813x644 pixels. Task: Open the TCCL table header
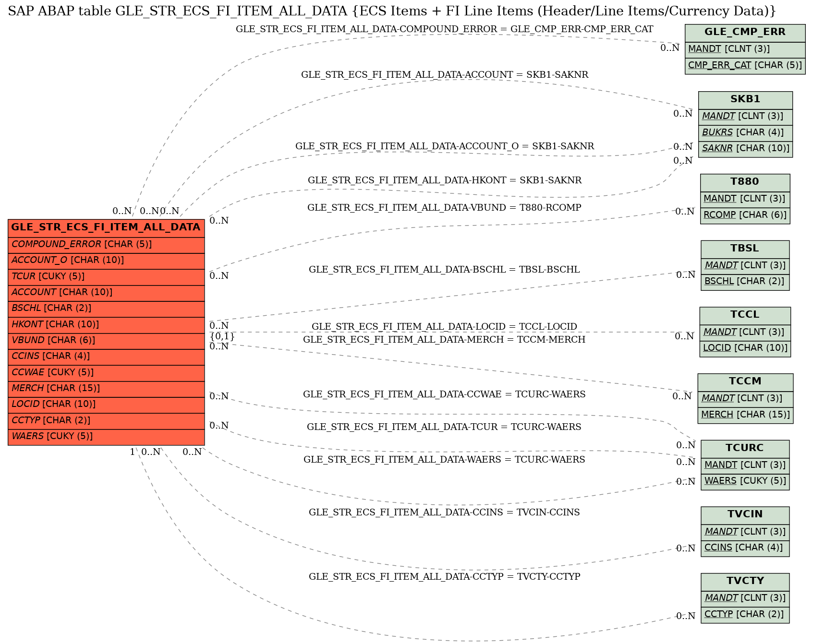[x=745, y=315]
